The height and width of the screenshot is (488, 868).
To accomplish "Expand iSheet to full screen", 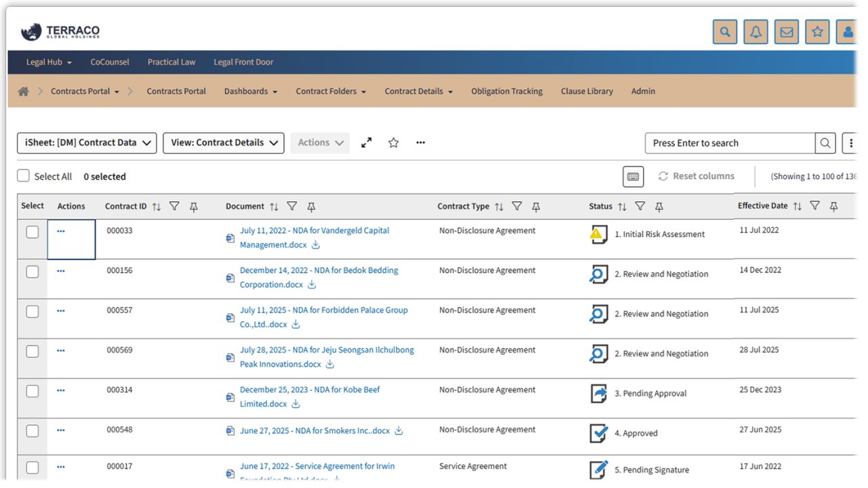I will click(x=366, y=143).
